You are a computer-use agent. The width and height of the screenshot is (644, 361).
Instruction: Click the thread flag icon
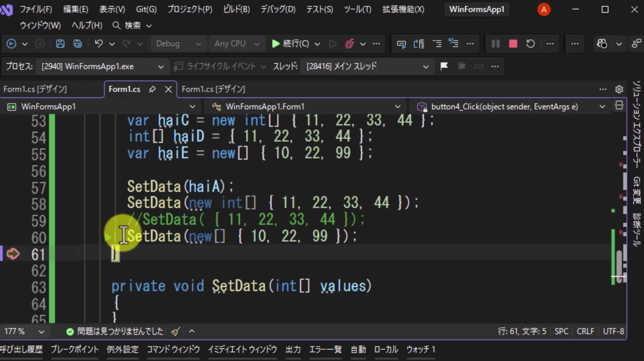coord(444,66)
